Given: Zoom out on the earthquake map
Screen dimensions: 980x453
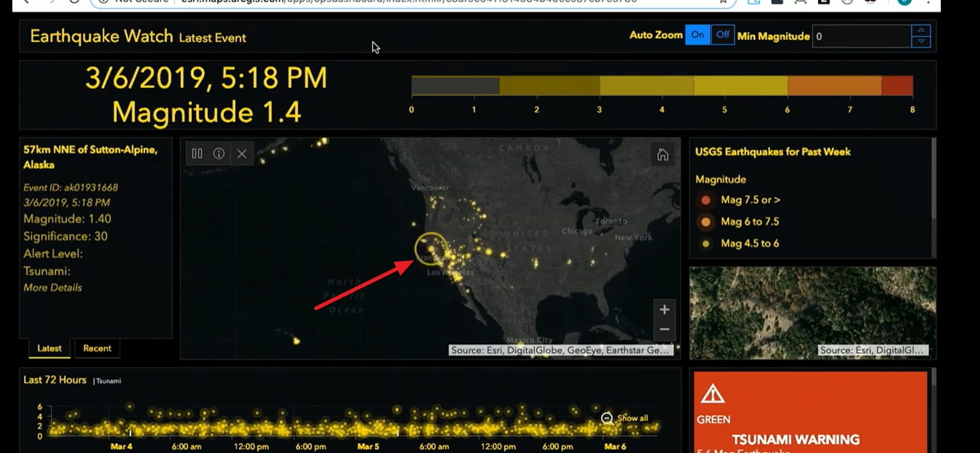Looking at the screenshot, I should pos(664,329).
